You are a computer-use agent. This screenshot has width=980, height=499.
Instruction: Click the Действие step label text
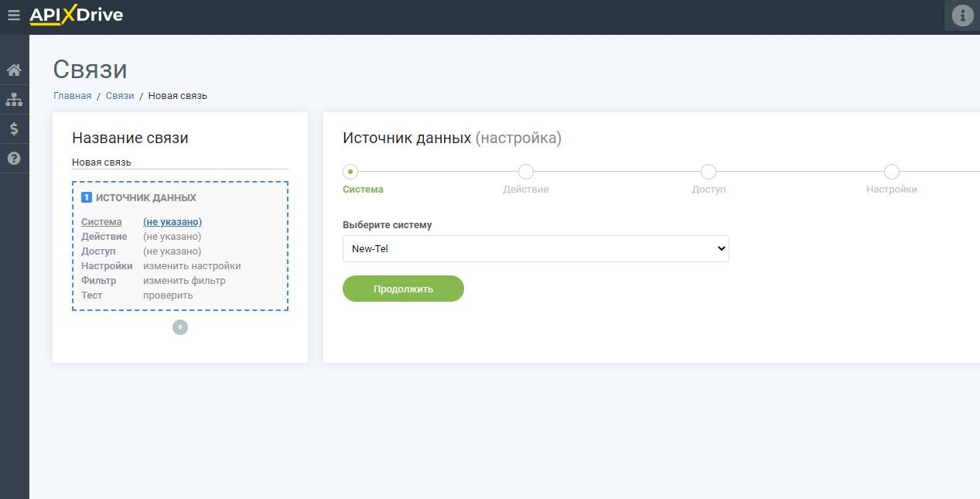[526, 190]
